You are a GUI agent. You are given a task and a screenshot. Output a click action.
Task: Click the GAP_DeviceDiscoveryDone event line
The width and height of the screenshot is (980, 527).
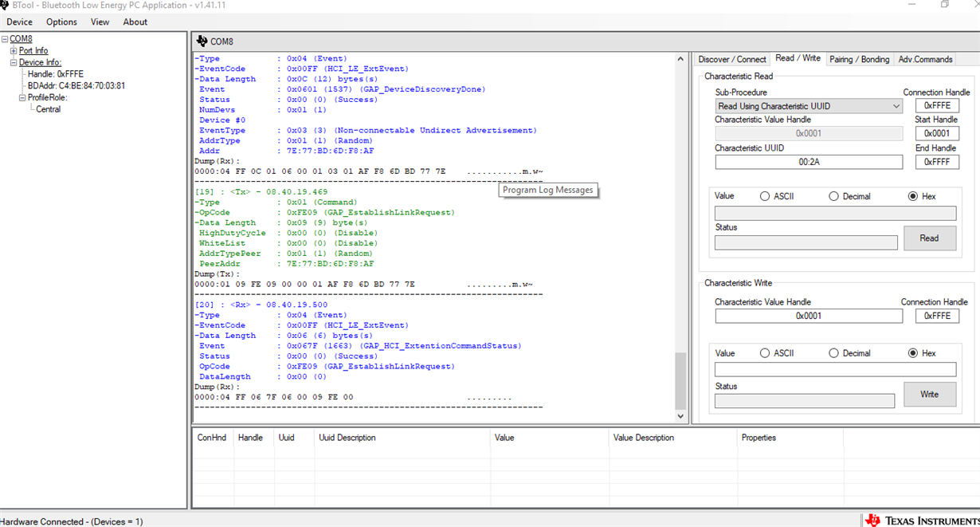(342, 89)
